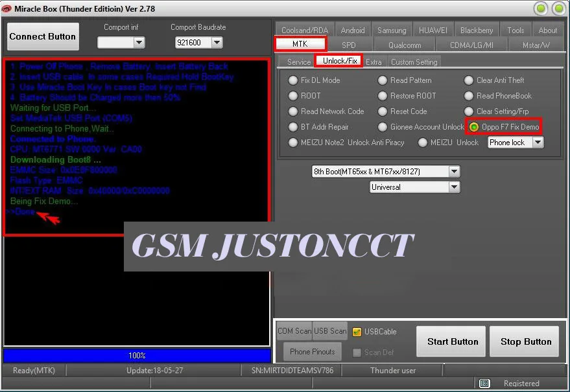Click the Connect Button

pos(43,36)
